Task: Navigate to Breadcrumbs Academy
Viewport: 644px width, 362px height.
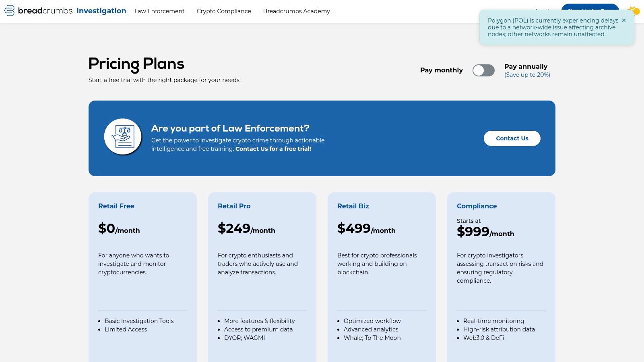Action: point(297,11)
